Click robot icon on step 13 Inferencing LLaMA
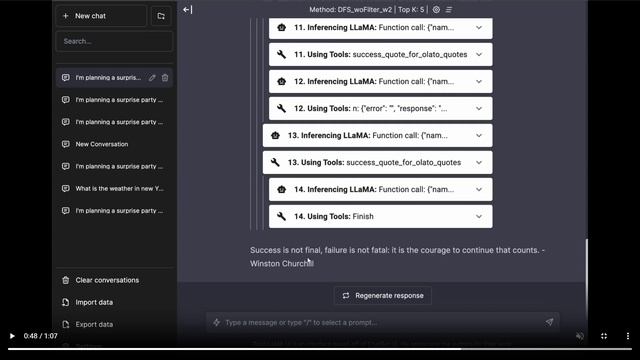Viewport: 640px width, 360px height. [x=276, y=136]
